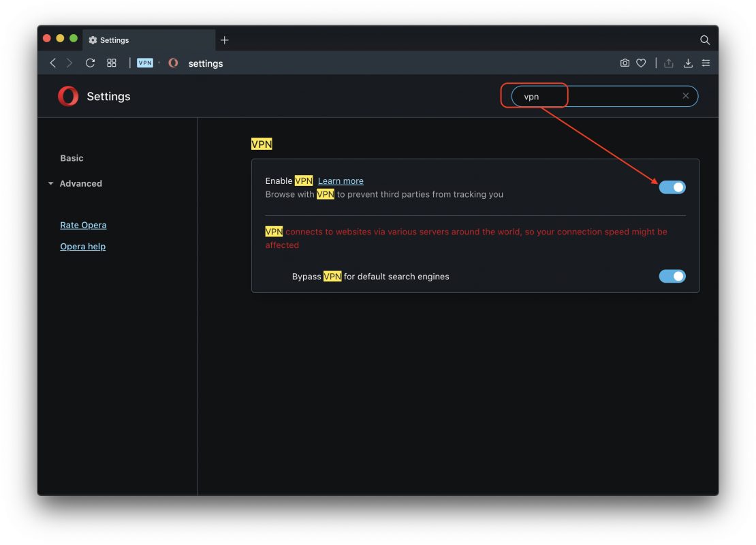756x545 pixels.
Task: Click the red connection speed warning text
Action: pyautogui.click(x=467, y=238)
